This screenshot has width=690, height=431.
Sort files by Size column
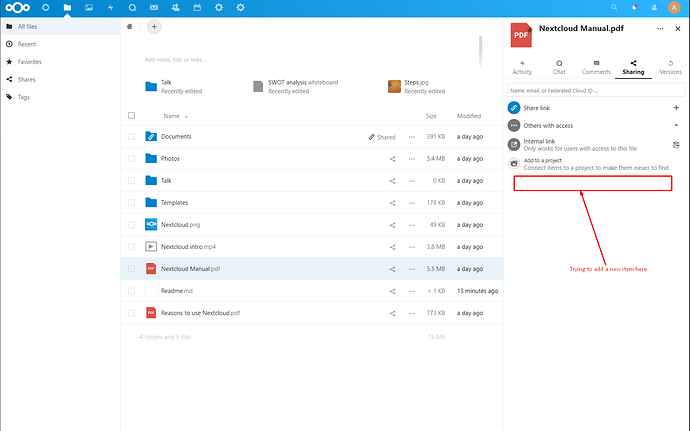tap(431, 116)
